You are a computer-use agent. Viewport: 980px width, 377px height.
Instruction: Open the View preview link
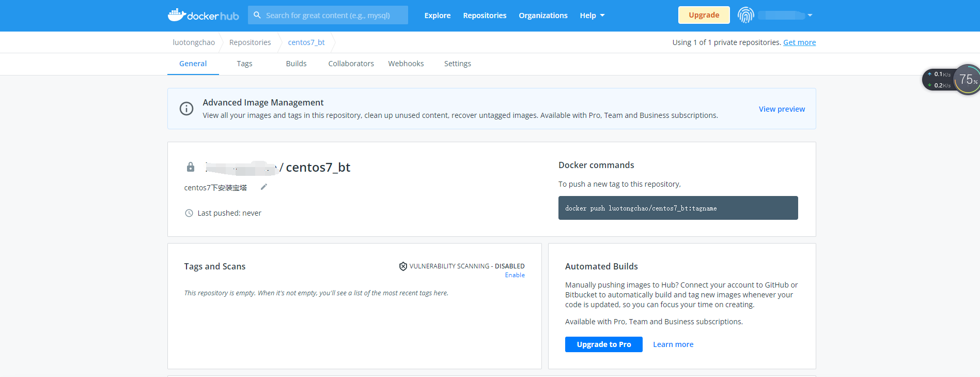(782, 109)
